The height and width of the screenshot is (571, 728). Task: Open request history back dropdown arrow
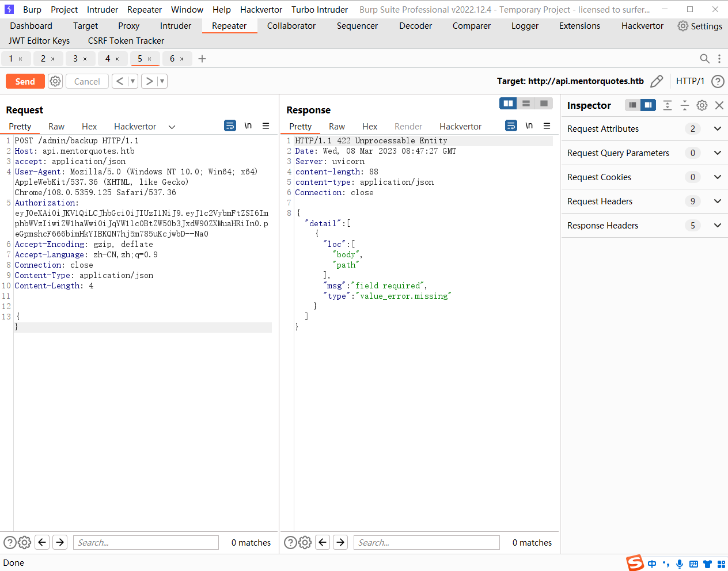tap(132, 81)
